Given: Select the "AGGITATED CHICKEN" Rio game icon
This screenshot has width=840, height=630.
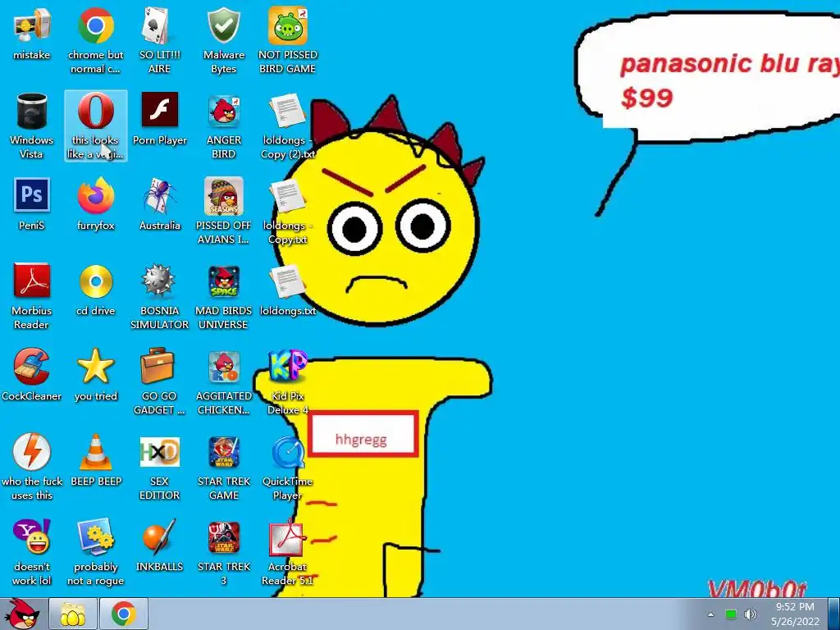Looking at the screenshot, I should point(223,367).
